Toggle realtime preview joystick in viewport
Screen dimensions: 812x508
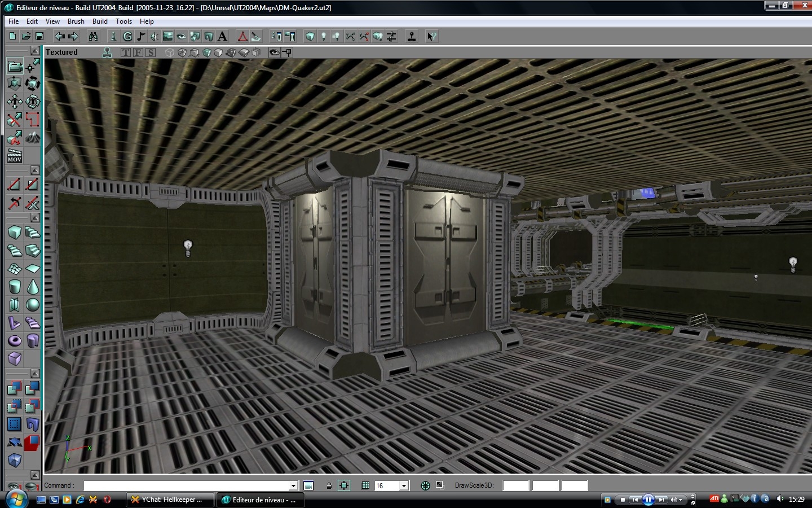coord(107,52)
